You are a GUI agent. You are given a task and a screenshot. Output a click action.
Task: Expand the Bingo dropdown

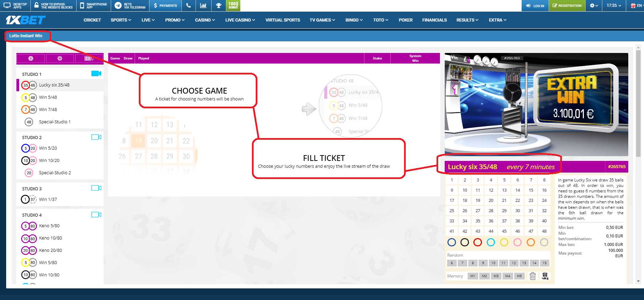354,20
